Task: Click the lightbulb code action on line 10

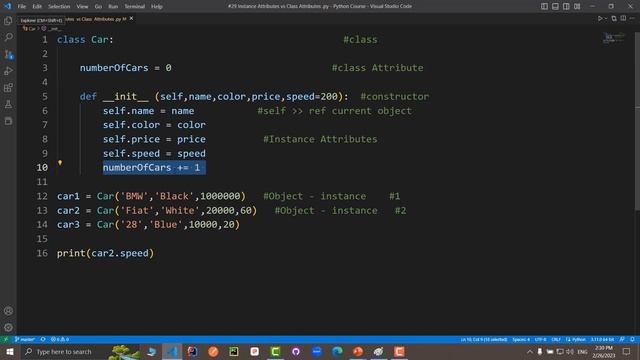Action: [60, 163]
